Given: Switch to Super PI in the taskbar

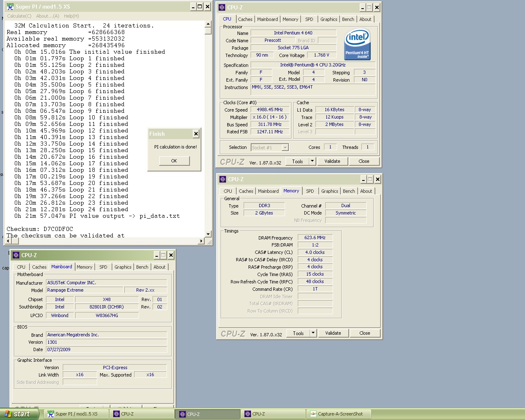Looking at the screenshot, I should tap(76, 414).
